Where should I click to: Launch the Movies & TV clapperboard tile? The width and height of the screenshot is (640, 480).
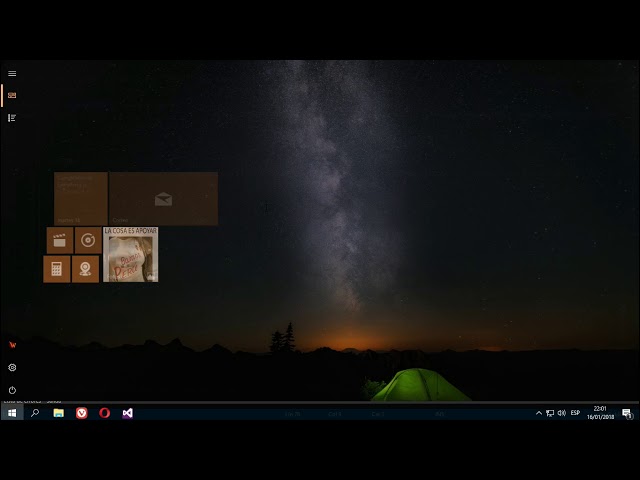click(60, 240)
